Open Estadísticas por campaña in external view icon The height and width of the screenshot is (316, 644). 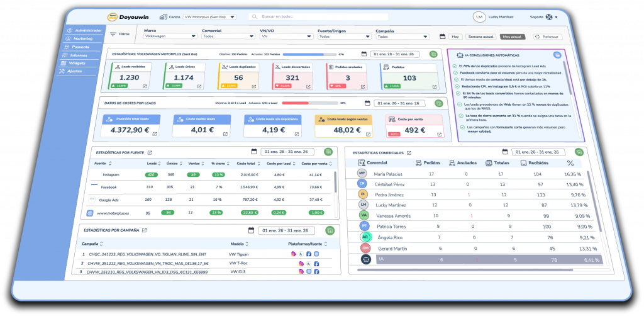point(144,230)
